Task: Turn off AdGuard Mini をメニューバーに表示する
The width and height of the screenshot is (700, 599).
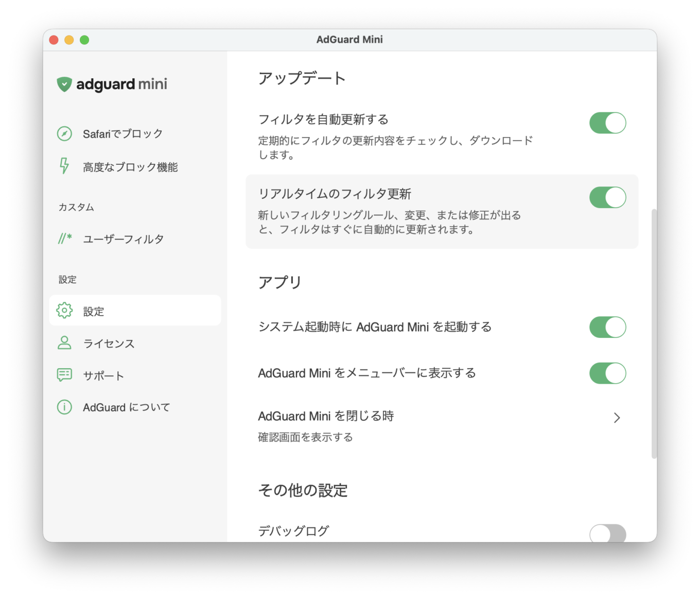Action: pos(608,373)
